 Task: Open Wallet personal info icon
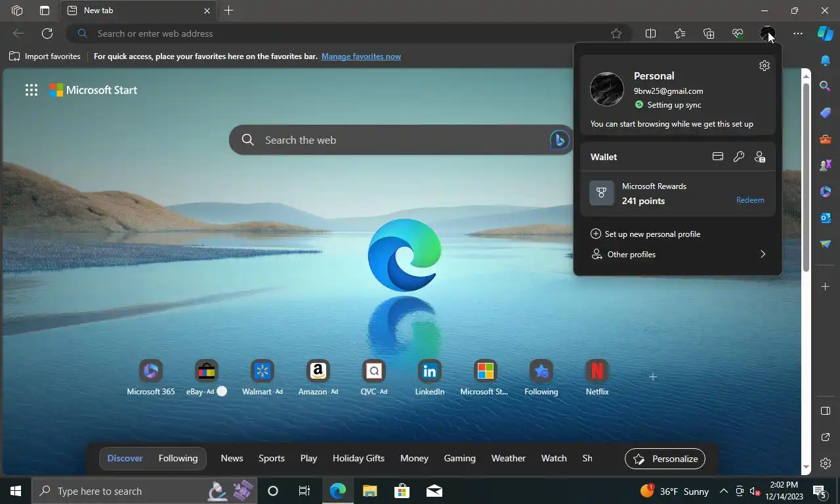point(760,157)
